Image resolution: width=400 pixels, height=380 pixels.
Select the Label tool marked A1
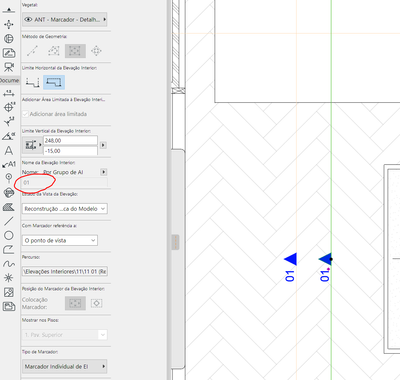coord(9,164)
